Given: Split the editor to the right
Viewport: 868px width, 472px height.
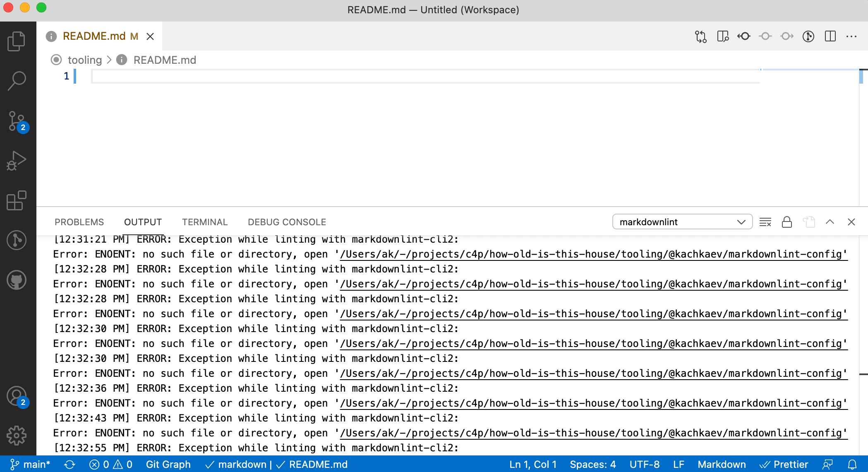Looking at the screenshot, I should point(830,36).
